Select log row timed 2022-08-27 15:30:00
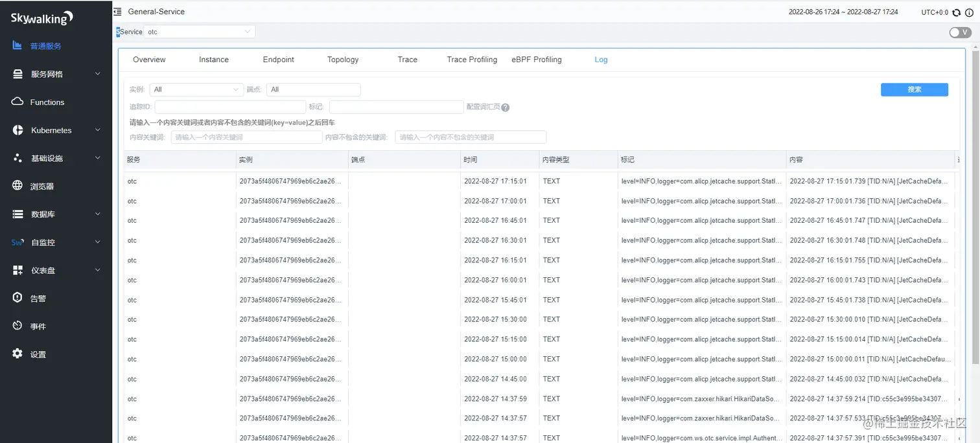This screenshot has height=443, width=980. (541, 319)
